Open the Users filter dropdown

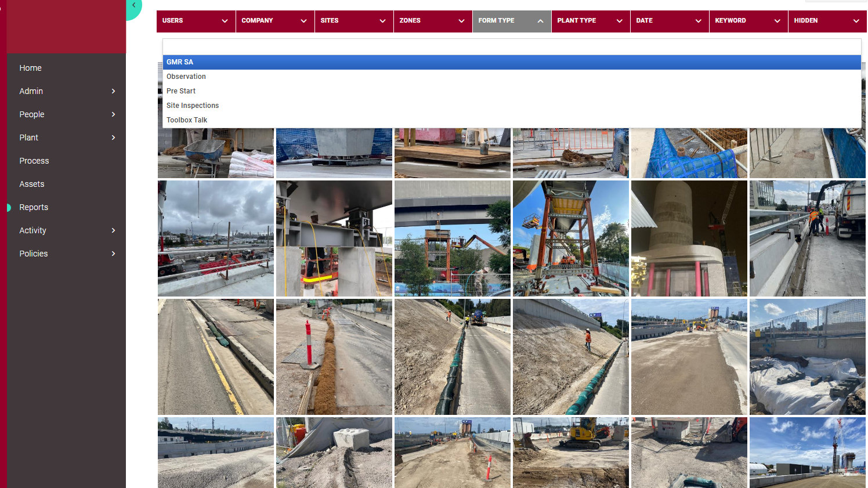tap(196, 21)
